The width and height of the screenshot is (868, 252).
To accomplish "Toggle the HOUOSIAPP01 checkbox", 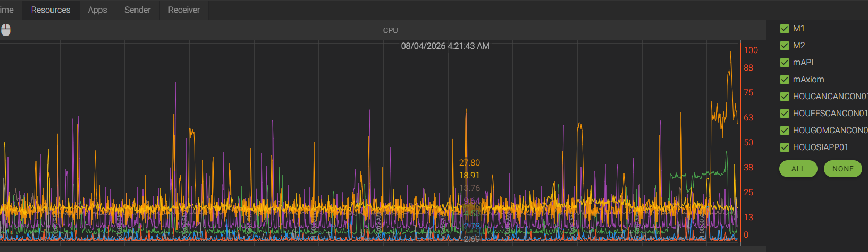I will click(784, 147).
